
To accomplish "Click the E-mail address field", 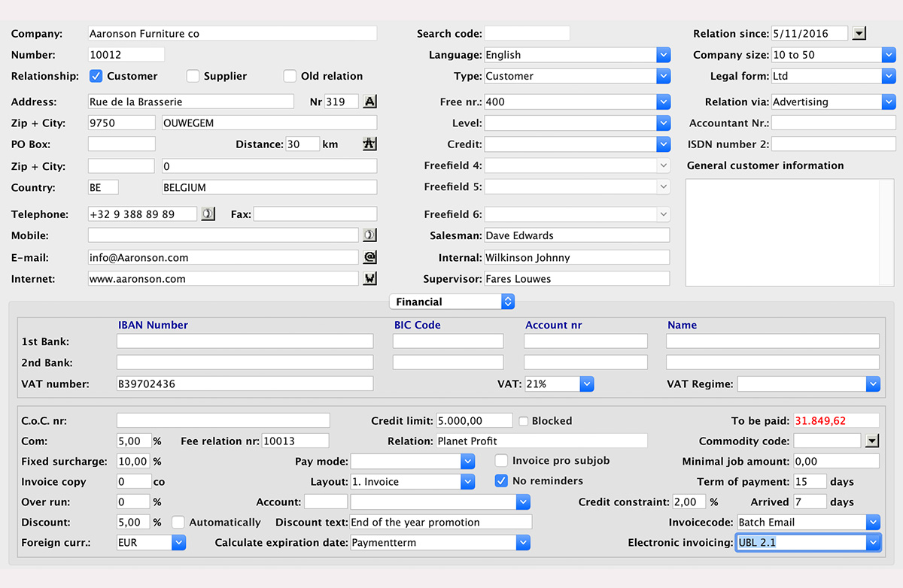I will [223, 257].
